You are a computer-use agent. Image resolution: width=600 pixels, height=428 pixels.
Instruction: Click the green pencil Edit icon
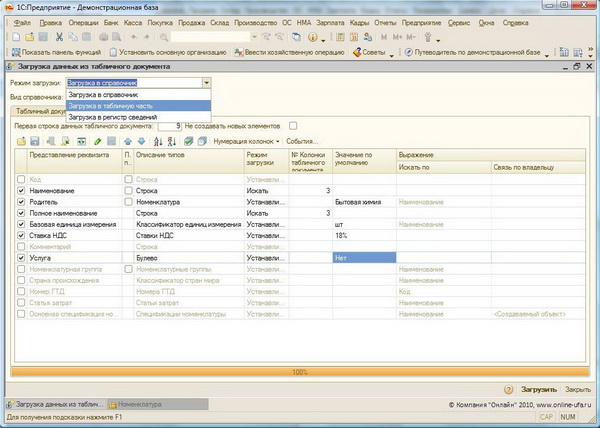point(98,141)
